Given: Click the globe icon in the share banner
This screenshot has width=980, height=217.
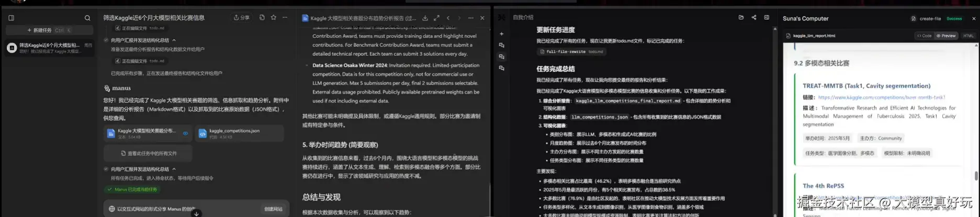Looking at the screenshot, I should 111,209.
